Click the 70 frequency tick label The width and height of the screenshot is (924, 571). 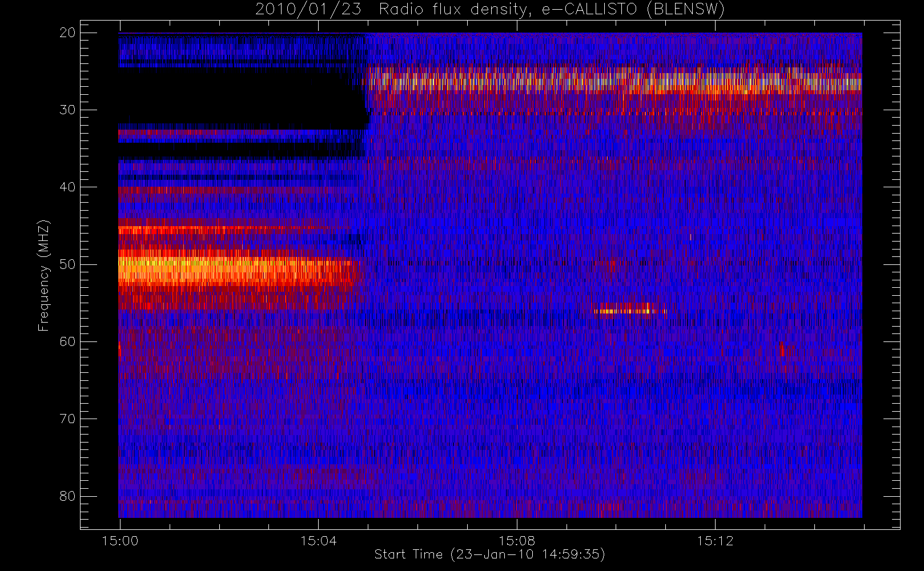click(x=67, y=419)
